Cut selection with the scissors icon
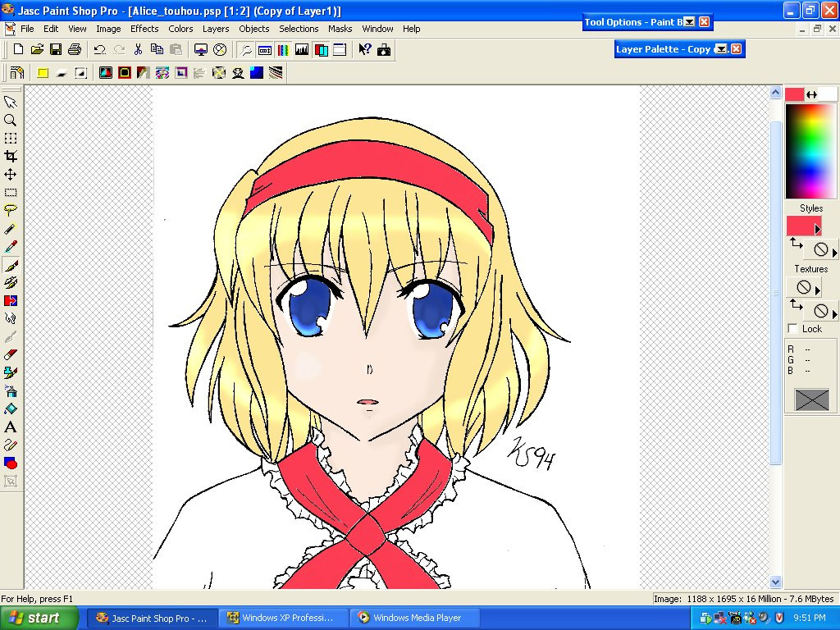 [x=138, y=50]
